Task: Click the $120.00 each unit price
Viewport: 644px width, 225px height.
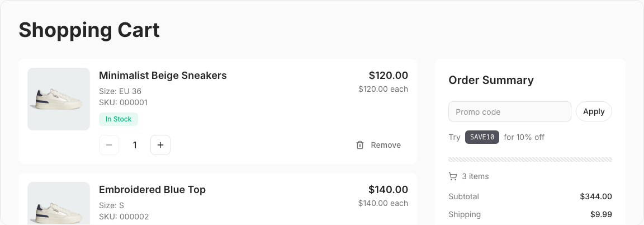Action: tap(383, 89)
